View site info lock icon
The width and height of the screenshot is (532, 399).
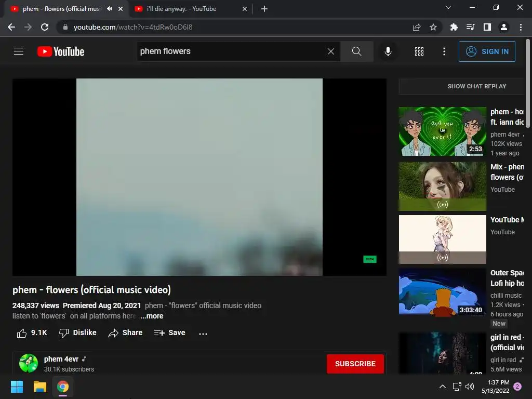(x=65, y=27)
